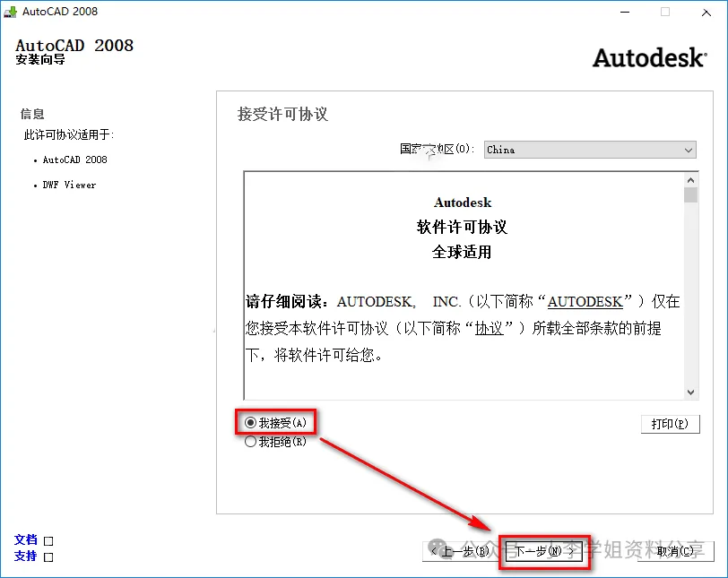This screenshot has height=578, width=728.
Task: Open the 文档 documentation link
Action: (x=25, y=539)
